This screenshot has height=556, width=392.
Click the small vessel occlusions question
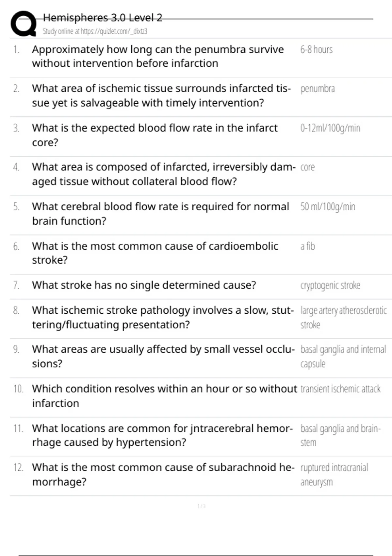tap(163, 356)
